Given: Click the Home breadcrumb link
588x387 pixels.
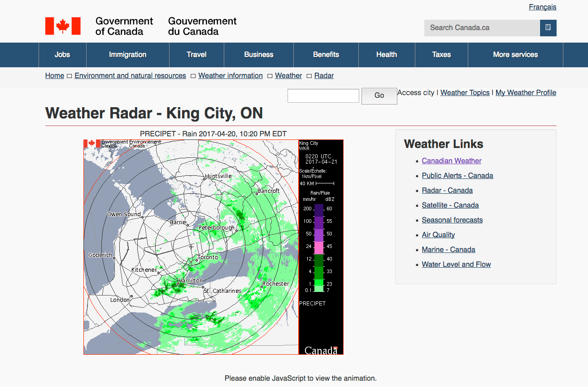Looking at the screenshot, I should point(55,76).
